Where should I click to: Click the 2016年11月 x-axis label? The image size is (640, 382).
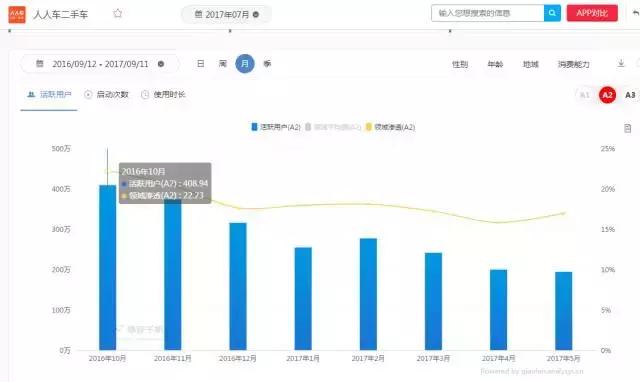[172, 358]
